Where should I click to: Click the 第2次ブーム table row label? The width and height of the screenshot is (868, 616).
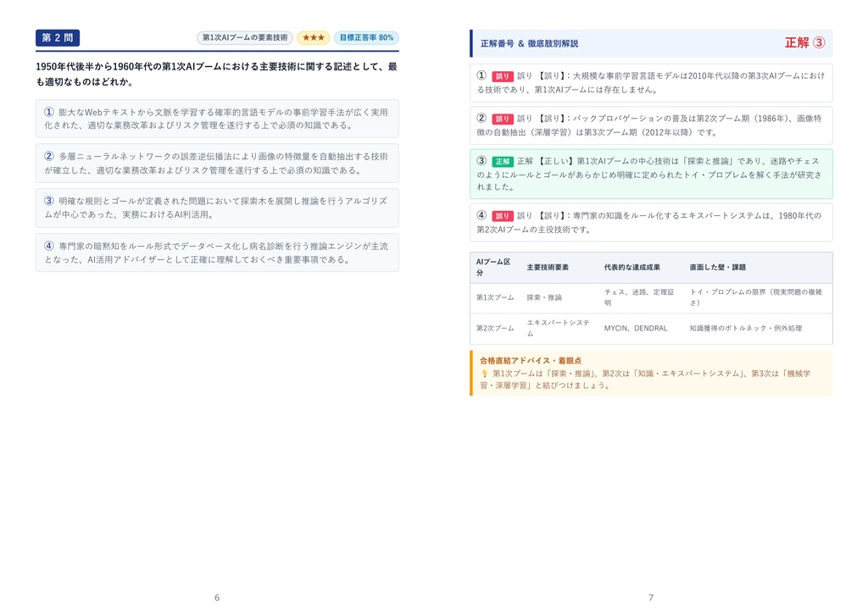coord(495,328)
